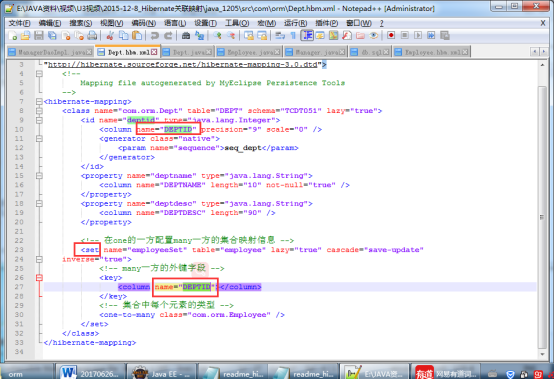Click the Save All toolbar icon

tap(52, 35)
